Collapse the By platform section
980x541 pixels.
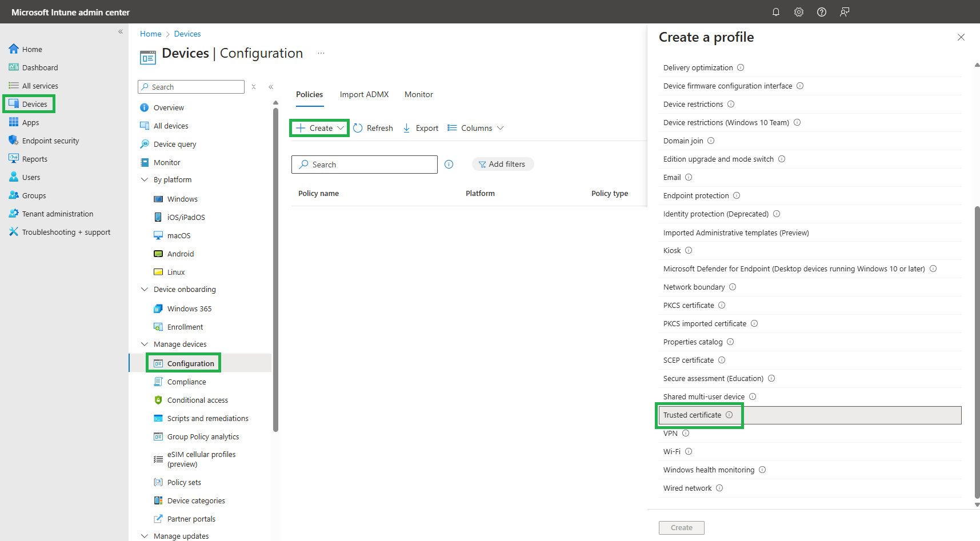click(145, 179)
